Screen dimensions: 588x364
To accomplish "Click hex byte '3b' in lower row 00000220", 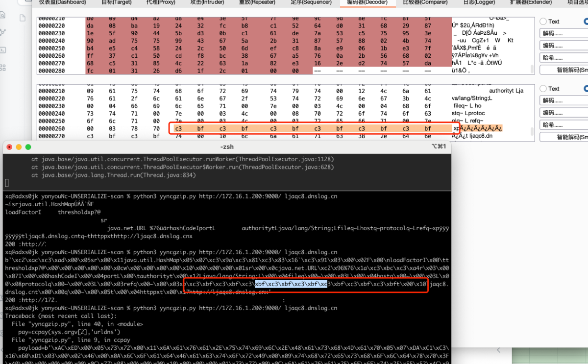I will (x=405, y=98).
